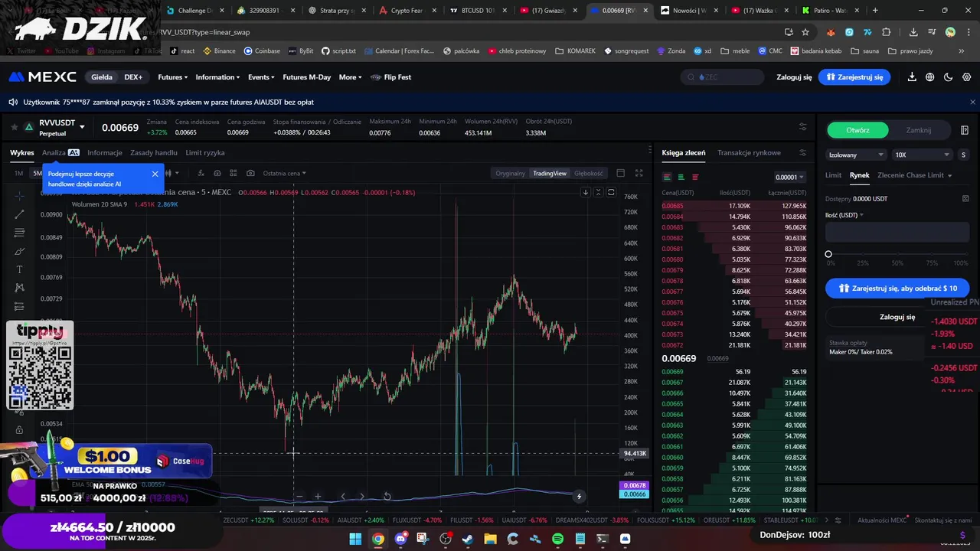Click Zarejestruj się, aby odebrać $10 button

pos(897,289)
